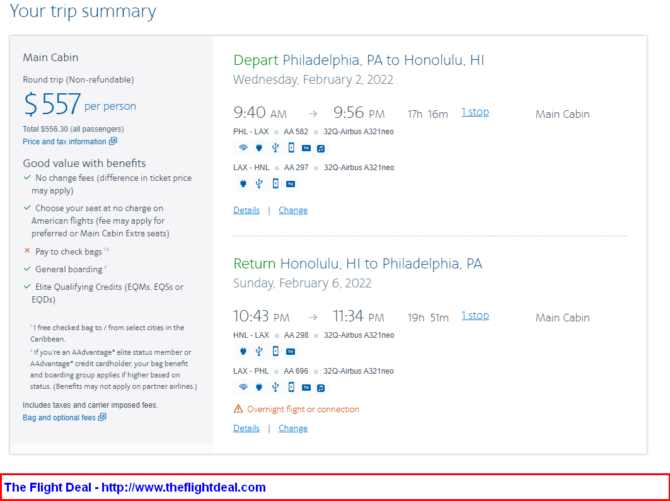Viewport: 670px width, 501px height.
Task: Click the personal device icon for AA 696
Action: click(291, 387)
